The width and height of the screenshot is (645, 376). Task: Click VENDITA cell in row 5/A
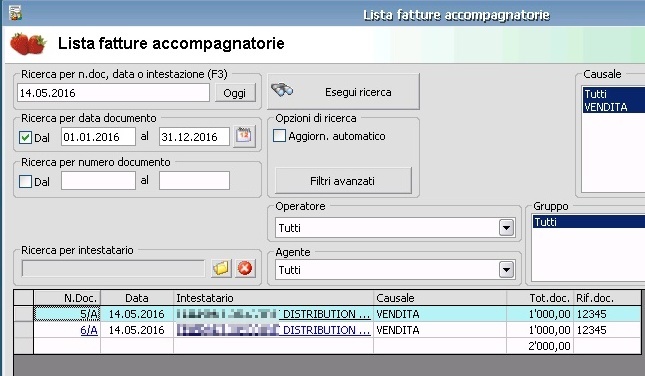tap(440, 314)
